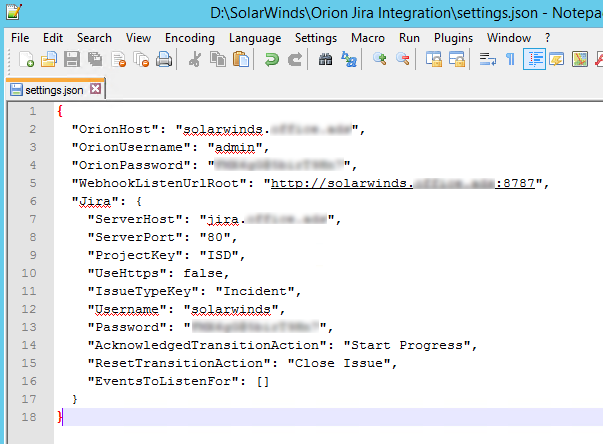
Task: Toggle word wrap toolbar button
Action: (x=488, y=60)
